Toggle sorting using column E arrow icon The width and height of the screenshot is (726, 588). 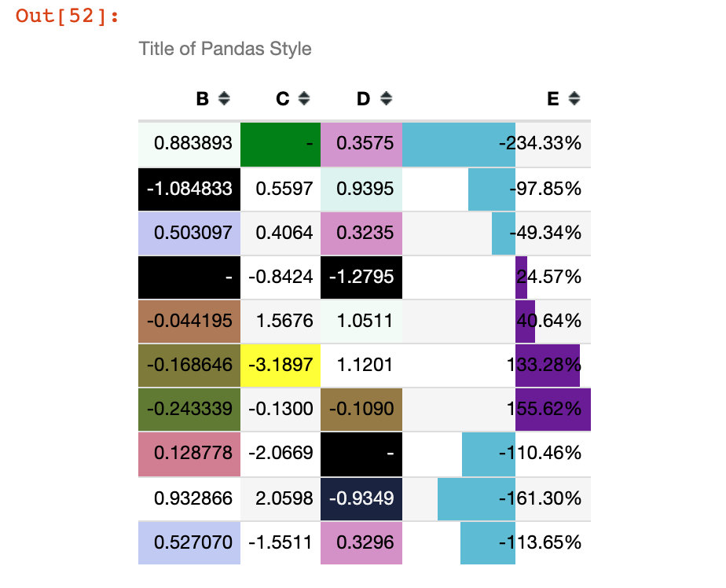(574, 98)
